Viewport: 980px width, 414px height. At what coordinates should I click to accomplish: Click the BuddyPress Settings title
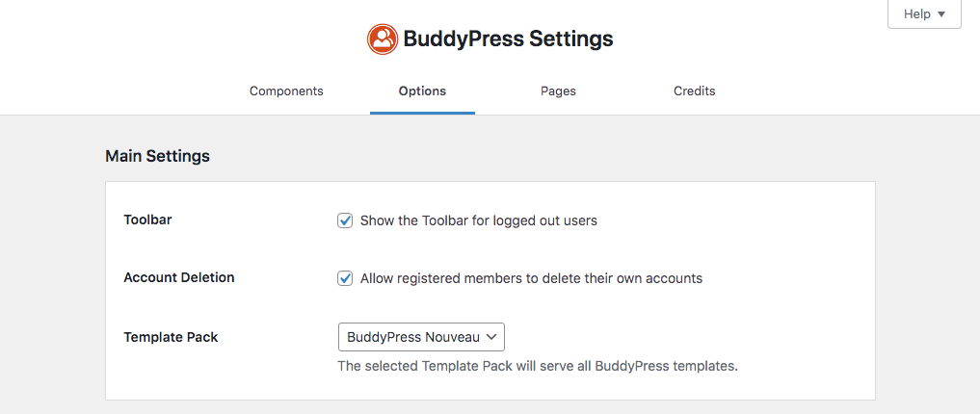(508, 39)
